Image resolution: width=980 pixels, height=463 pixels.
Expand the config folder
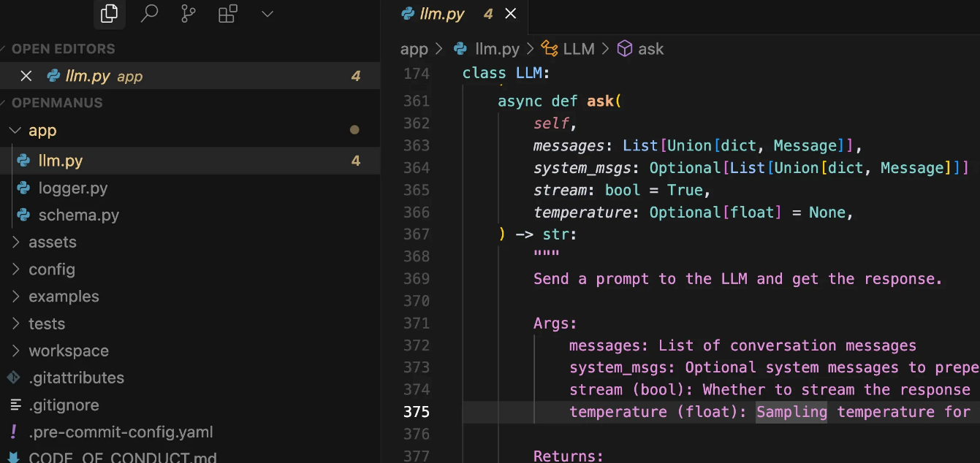(x=51, y=269)
